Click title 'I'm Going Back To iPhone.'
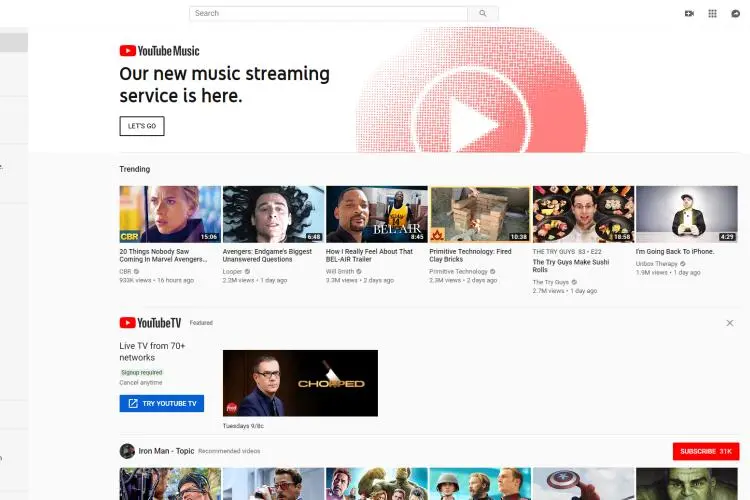750x500 pixels. coord(675,252)
